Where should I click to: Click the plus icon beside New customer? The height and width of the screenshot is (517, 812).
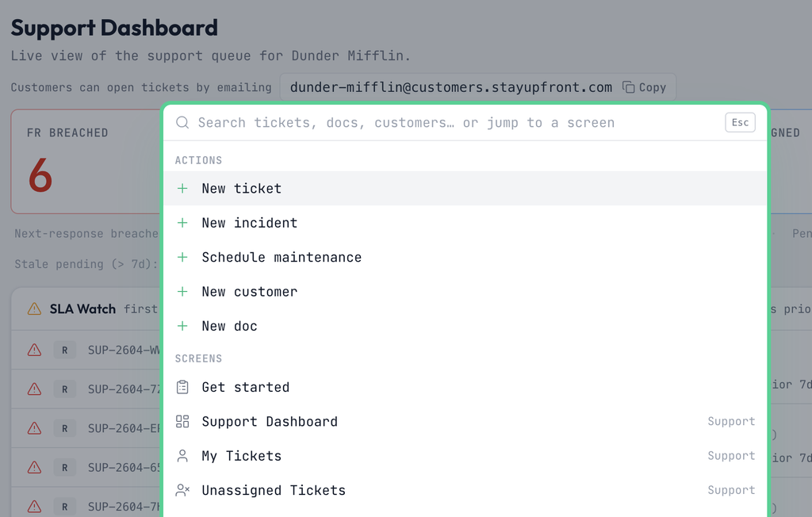pos(182,292)
